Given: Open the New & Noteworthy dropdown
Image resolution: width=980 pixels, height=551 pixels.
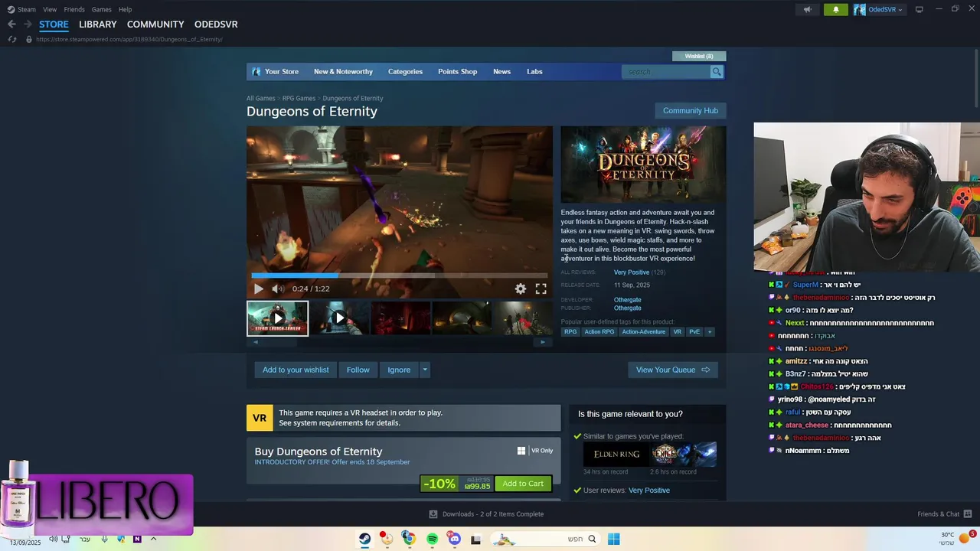Looking at the screenshot, I should pos(343,72).
